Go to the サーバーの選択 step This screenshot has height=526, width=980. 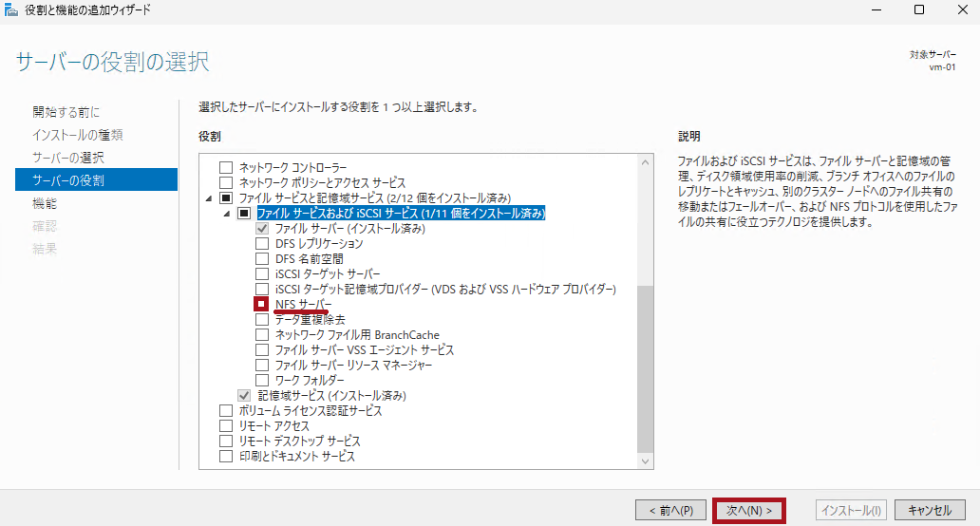coord(68,158)
